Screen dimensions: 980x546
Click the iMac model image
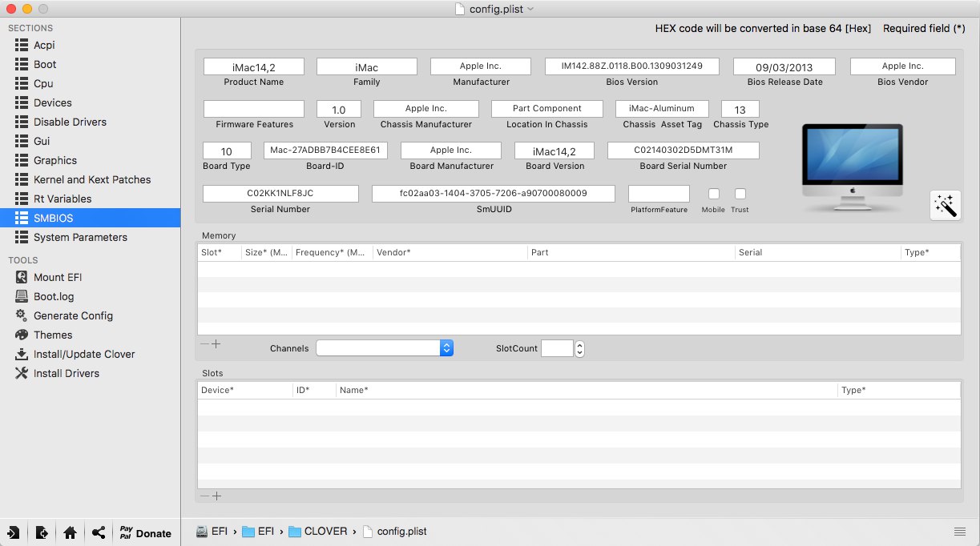point(853,169)
